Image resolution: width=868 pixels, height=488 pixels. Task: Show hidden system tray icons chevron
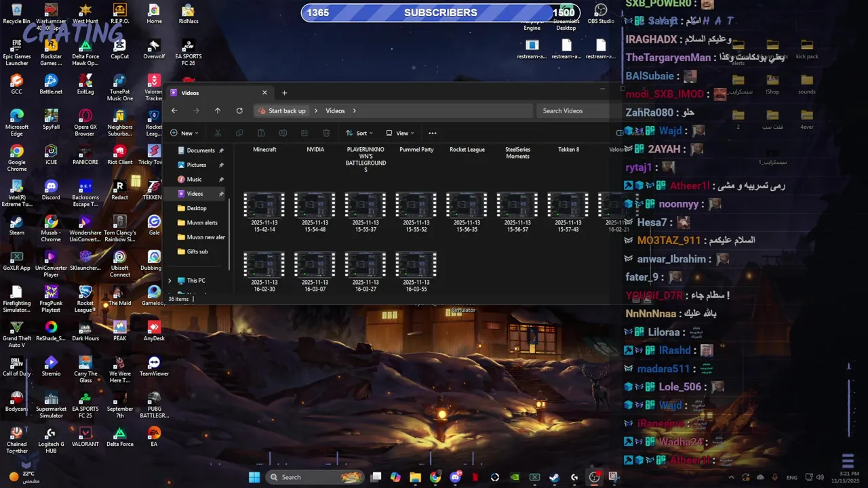(731, 477)
